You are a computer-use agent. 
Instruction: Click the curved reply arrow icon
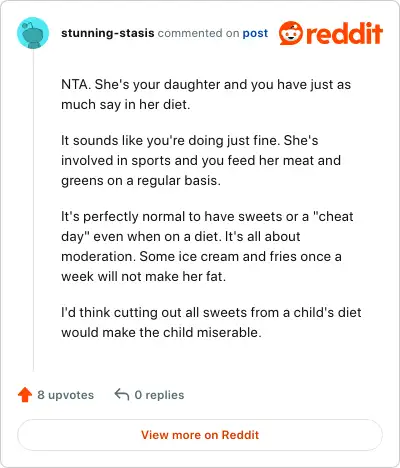coord(122,395)
